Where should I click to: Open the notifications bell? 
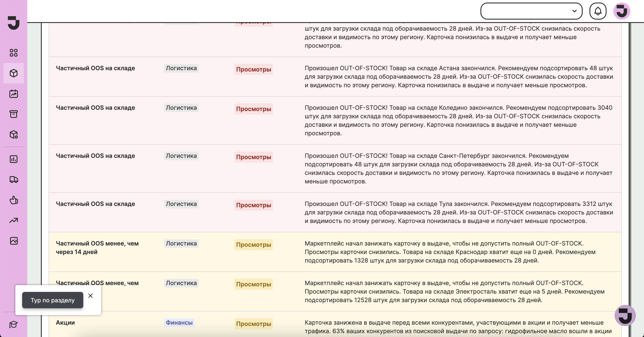pos(598,11)
